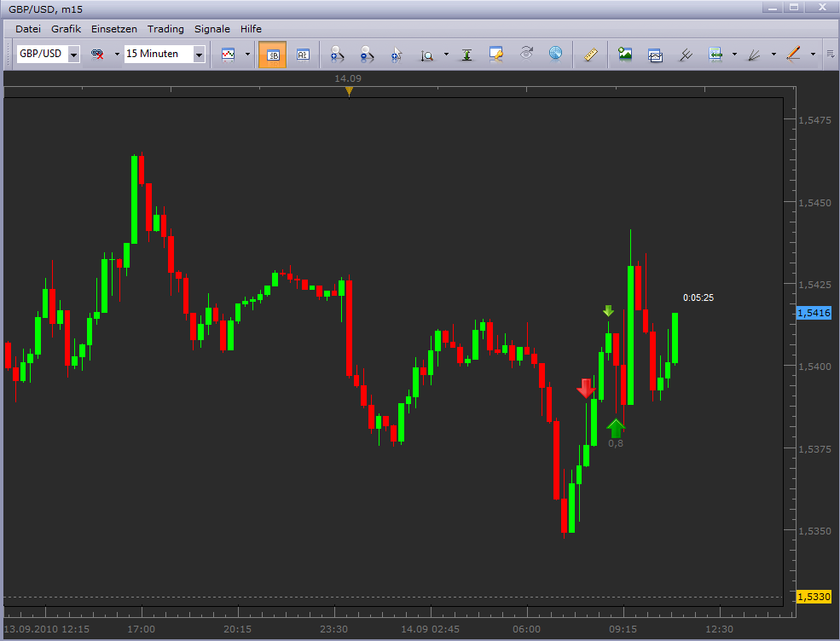This screenshot has height=641, width=840.
Task: Toggle the eye visibility icon
Action: tap(527, 53)
